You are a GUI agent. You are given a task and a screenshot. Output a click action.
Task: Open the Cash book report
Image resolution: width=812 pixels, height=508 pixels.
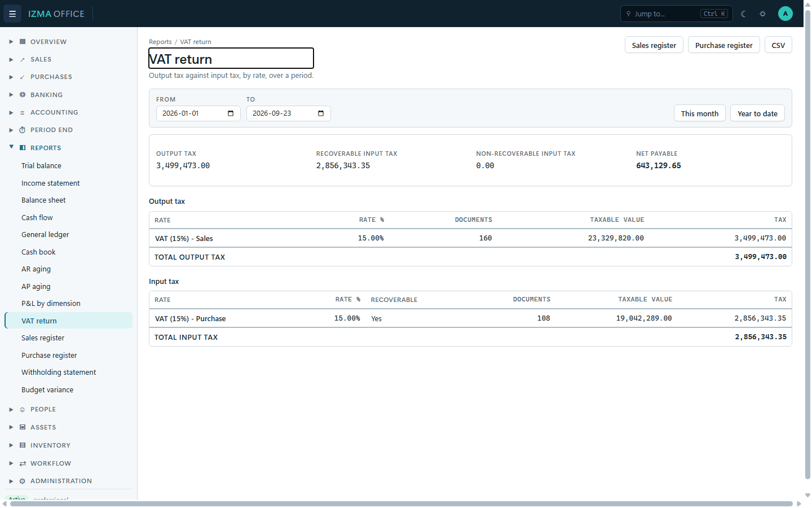[68, 252]
